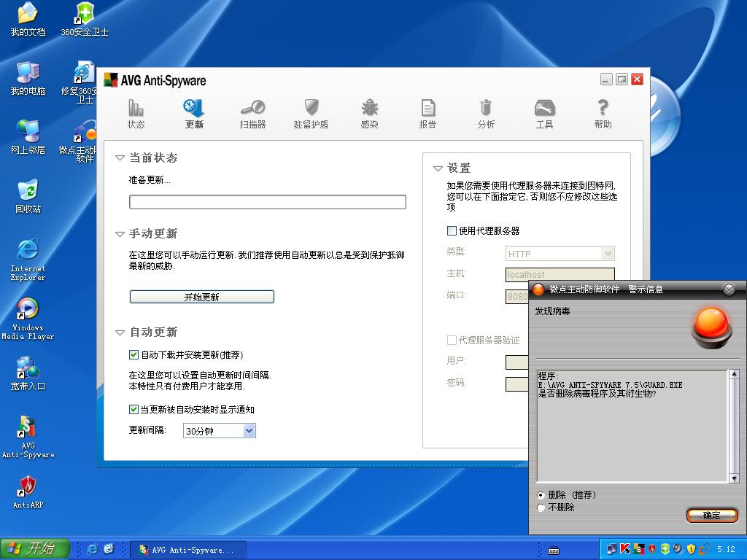
Task: Open the 开始 Start menu
Action: click(x=35, y=549)
